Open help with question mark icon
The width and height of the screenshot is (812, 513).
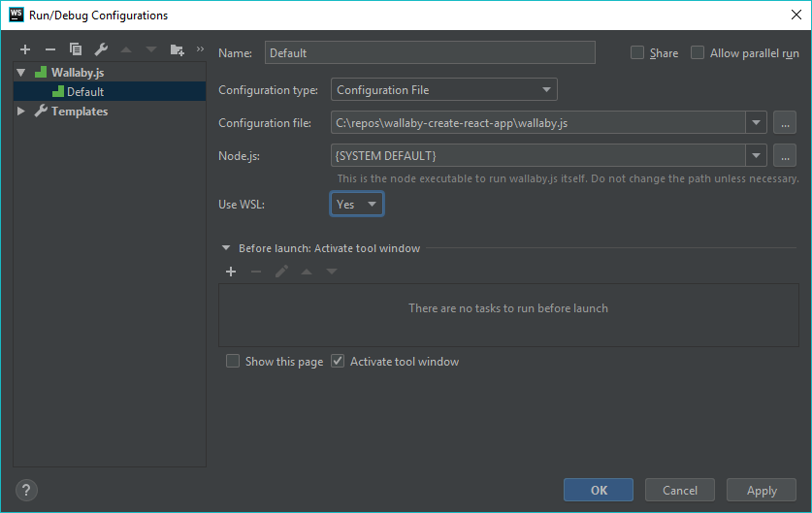pyautogui.click(x=26, y=490)
